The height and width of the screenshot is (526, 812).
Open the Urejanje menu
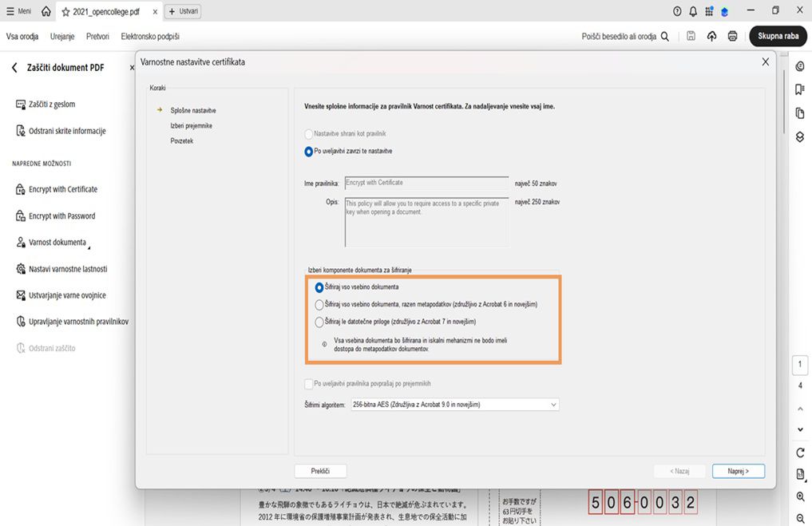pos(62,36)
